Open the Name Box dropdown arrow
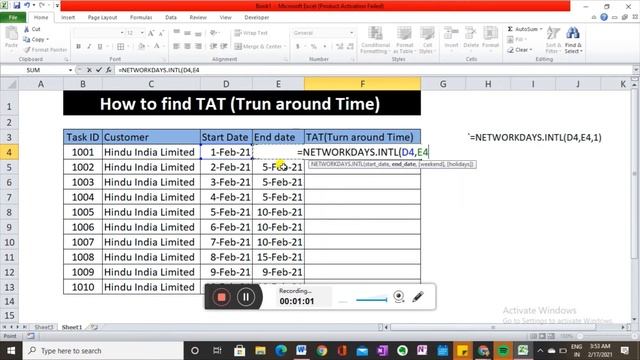Image resolution: width=640 pixels, height=360 pixels. (x=70, y=70)
